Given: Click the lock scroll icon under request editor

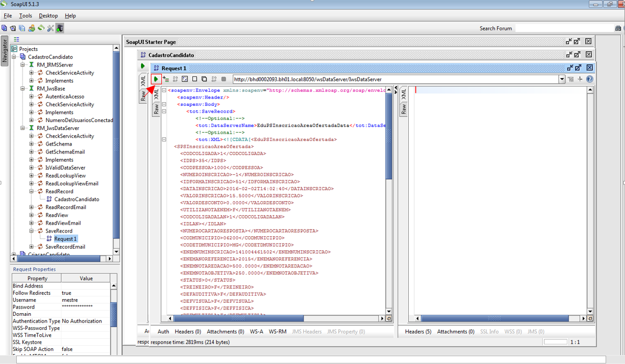Looking at the screenshot, I should [389, 318].
